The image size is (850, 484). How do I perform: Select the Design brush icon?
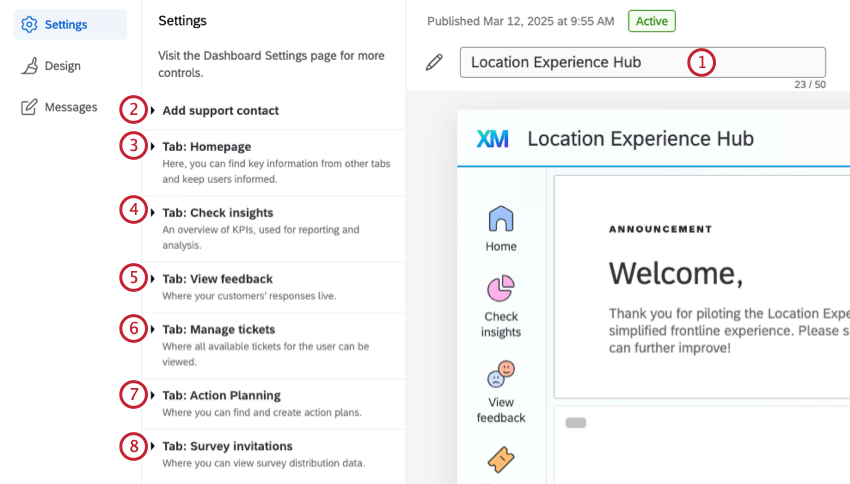coord(29,66)
